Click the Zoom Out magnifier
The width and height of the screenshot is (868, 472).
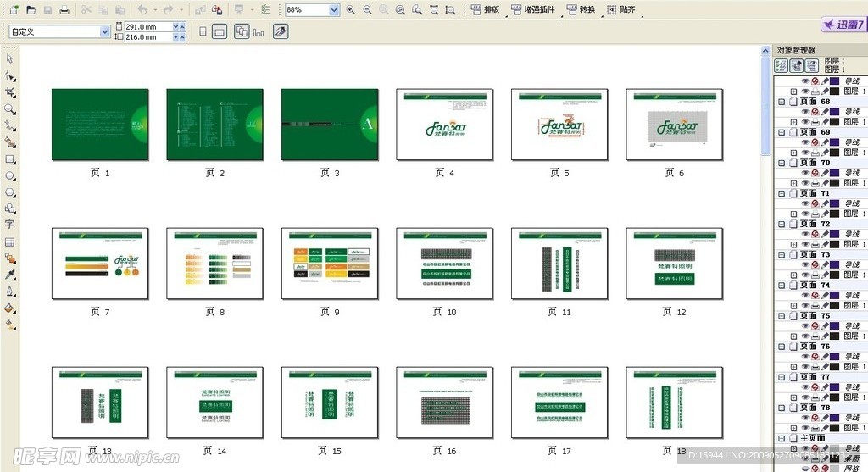coord(367,10)
